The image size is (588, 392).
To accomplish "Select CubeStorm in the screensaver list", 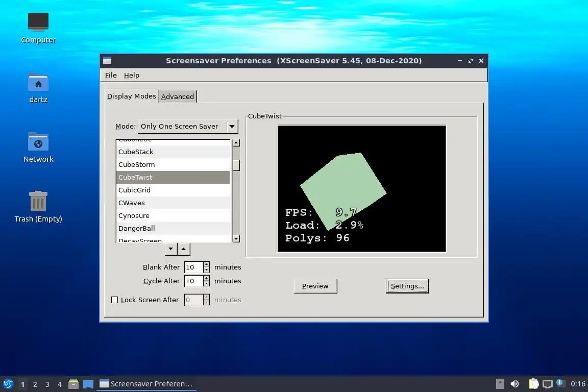I will pos(173,164).
